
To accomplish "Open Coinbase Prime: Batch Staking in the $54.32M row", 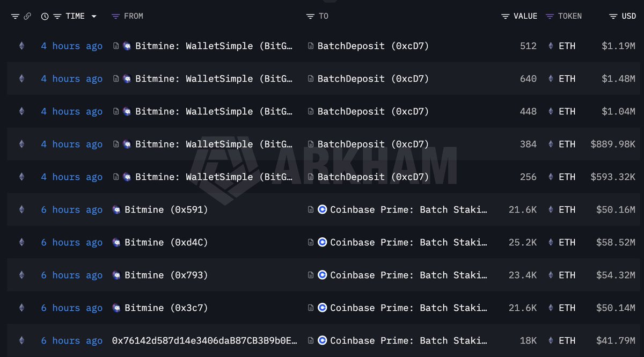I will (408, 275).
